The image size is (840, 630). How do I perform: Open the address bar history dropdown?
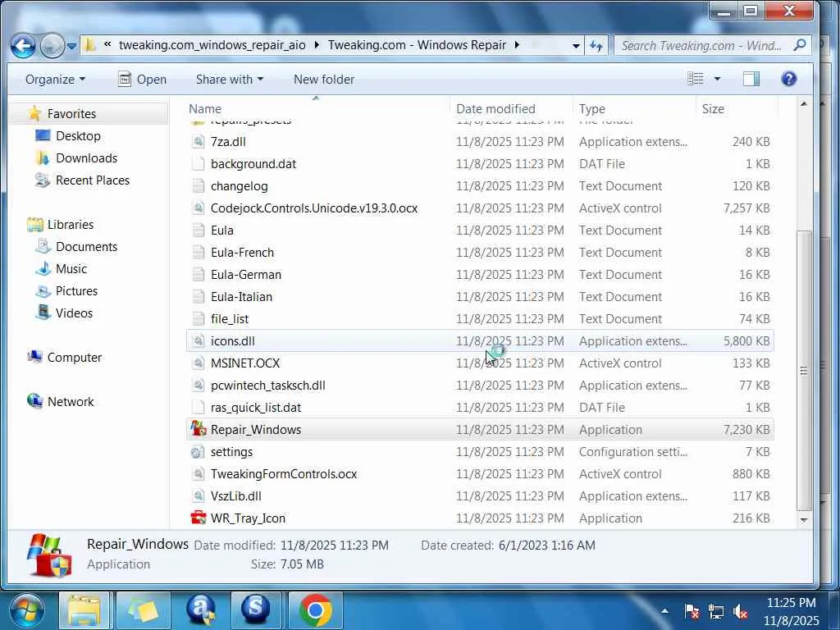point(576,46)
